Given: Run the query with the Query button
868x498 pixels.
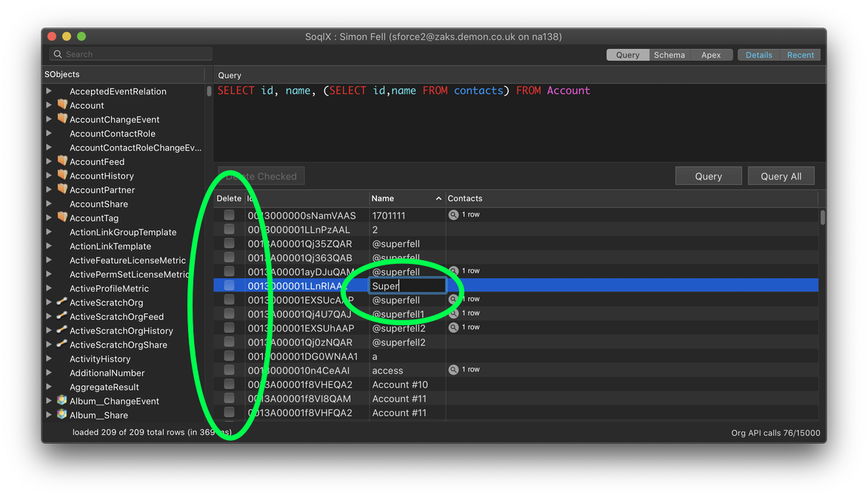Looking at the screenshot, I should tap(709, 176).
